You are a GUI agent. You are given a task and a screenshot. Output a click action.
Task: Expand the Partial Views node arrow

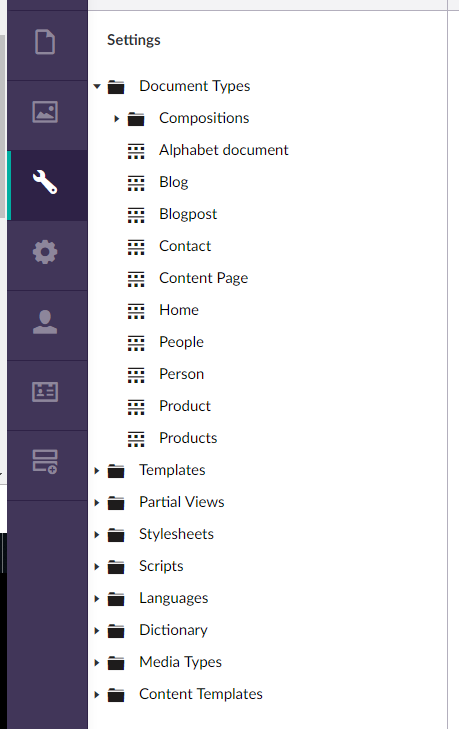(97, 503)
